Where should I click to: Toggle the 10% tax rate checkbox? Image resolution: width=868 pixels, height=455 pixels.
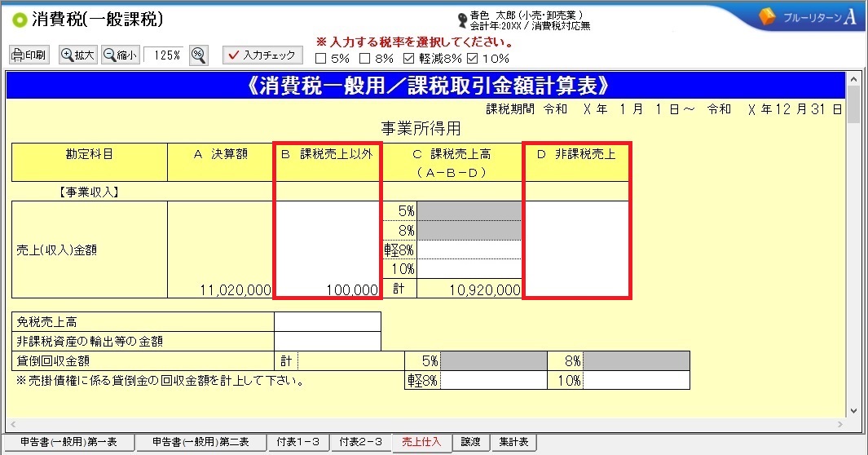(472, 58)
